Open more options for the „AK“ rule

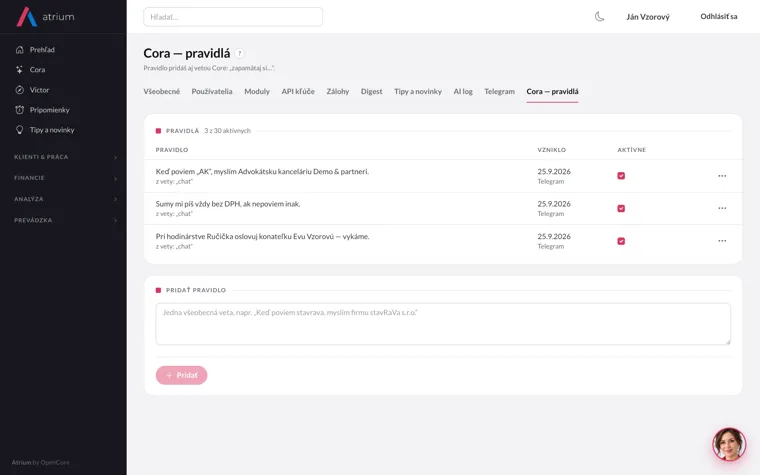[x=722, y=176]
